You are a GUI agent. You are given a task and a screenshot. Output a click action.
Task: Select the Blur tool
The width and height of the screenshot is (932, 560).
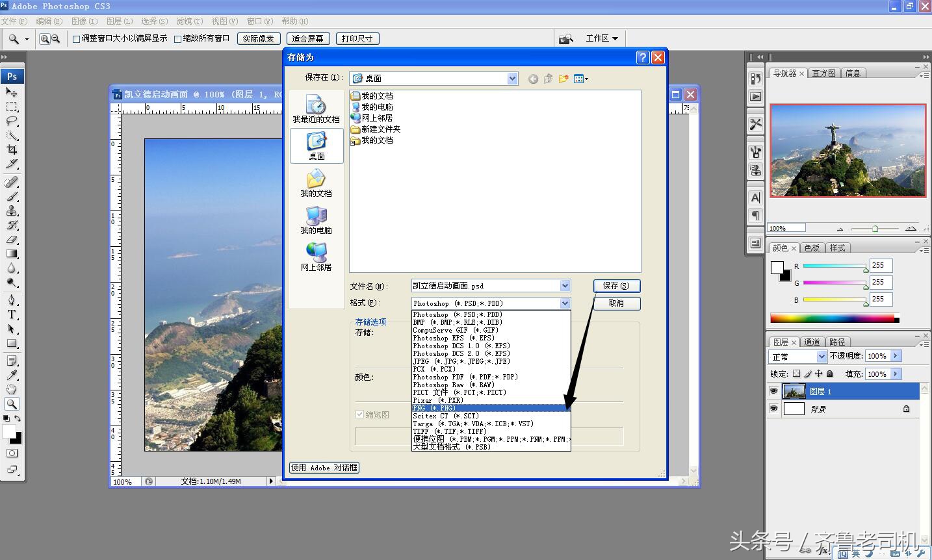12,268
